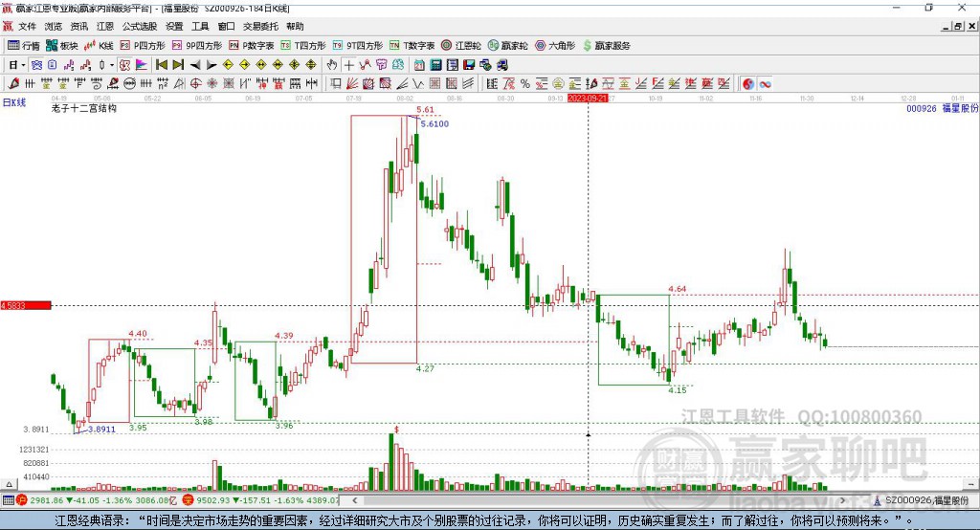Open the 文件 menu
The height and width of the screenshot is (530, 980).
(27, 26)
